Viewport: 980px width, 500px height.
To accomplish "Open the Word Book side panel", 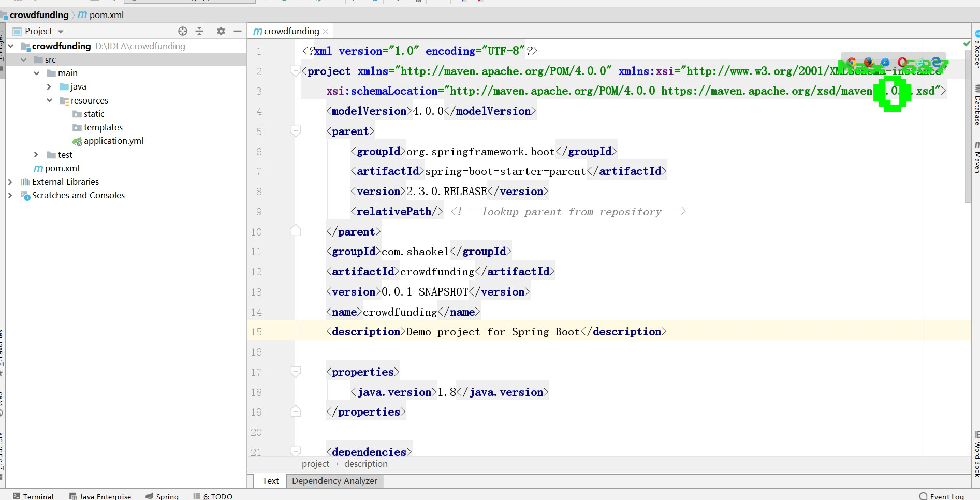I will [977, 454].
